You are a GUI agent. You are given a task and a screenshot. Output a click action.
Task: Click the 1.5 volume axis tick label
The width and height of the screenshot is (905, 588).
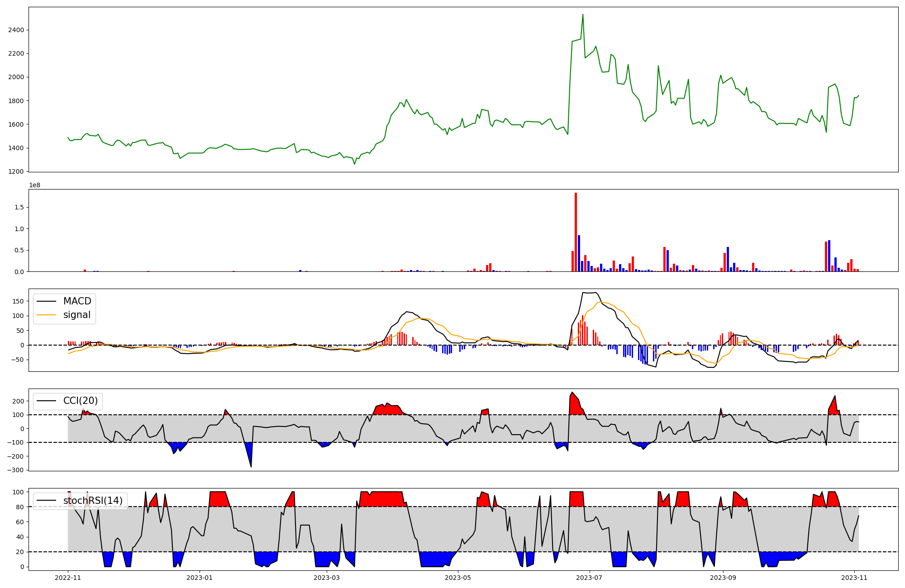point(19,207)
